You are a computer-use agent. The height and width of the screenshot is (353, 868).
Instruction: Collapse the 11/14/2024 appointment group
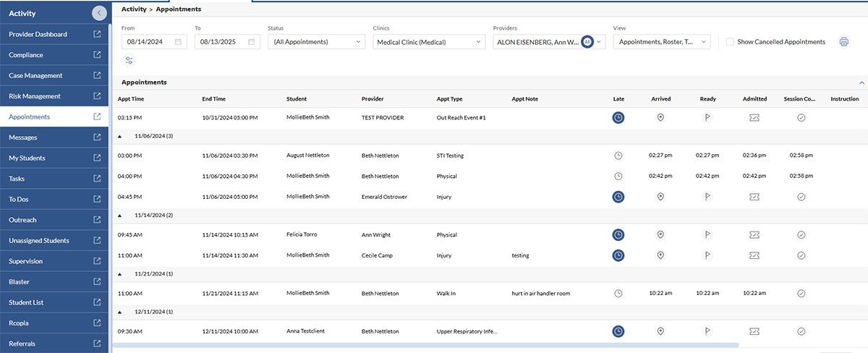click(120, 216)
